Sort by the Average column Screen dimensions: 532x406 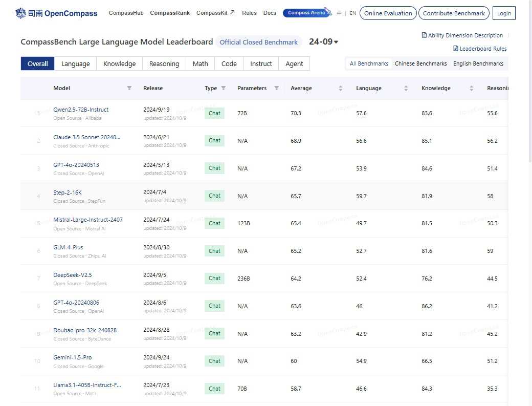click(340, 88)
